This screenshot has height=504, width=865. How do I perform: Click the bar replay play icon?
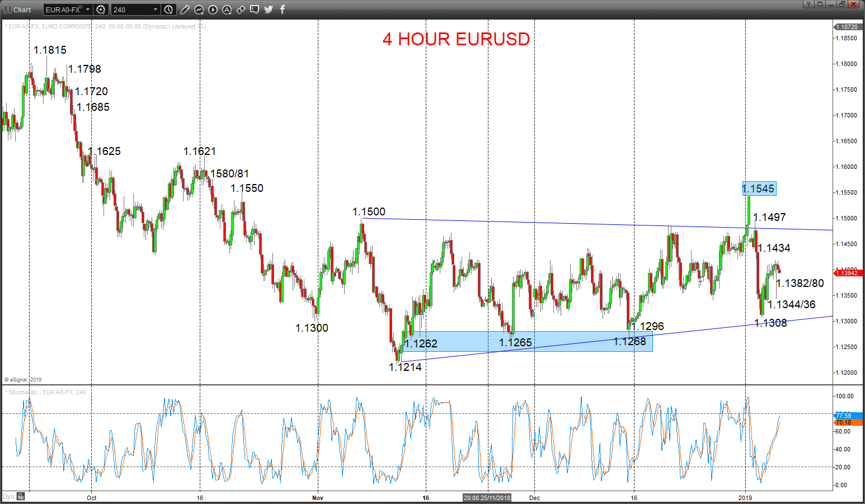click(x=213, y=10)
